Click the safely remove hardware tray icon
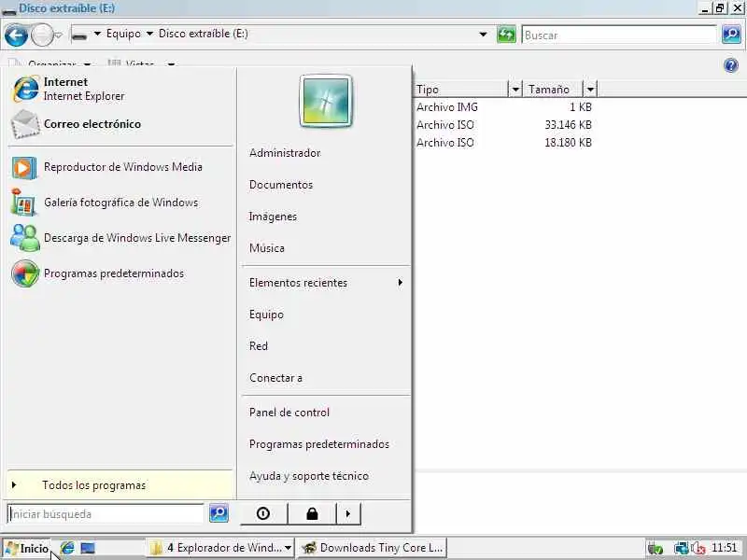The image size is (747, 560). click(655, 549)
